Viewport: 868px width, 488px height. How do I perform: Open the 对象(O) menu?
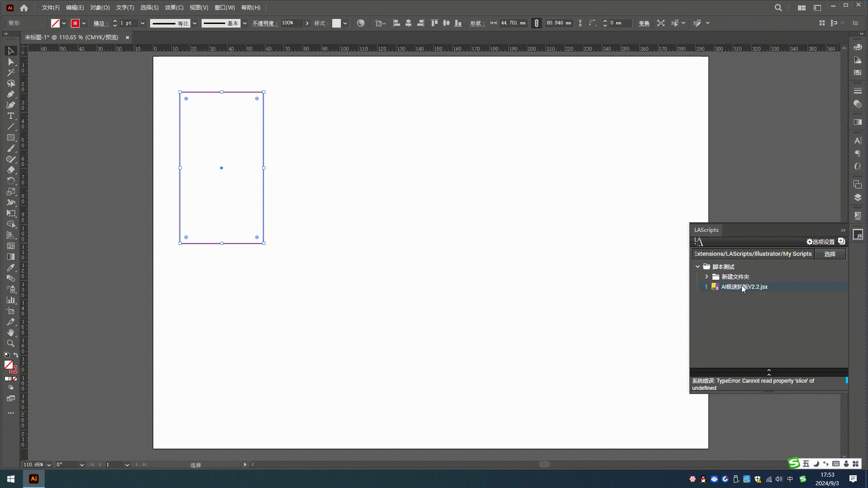point(99,8)
